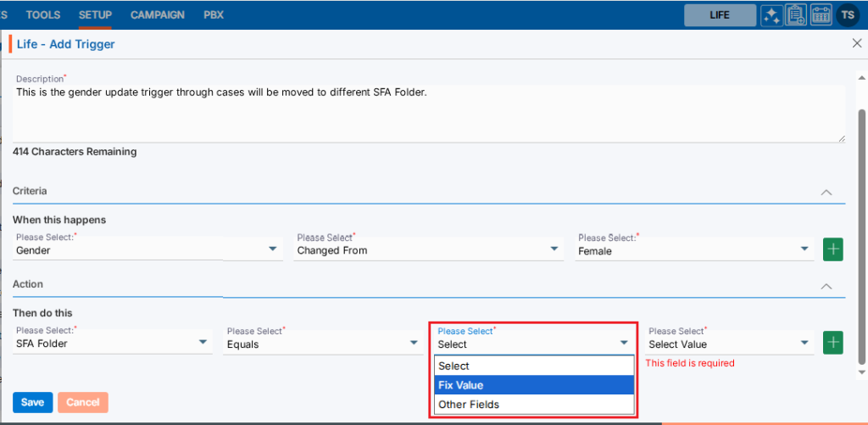Collapse the Action section chevron
The image size is (868, 425).
click(x=826, y=286)
